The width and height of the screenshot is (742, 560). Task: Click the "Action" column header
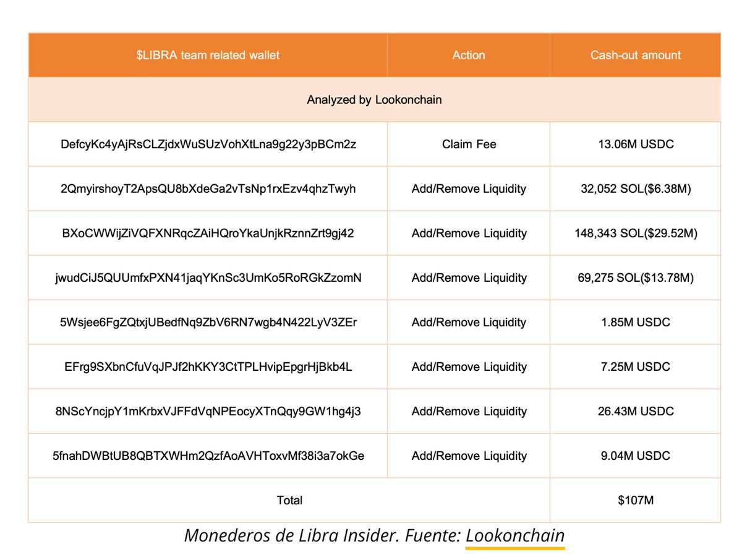click(x=468, y=55)
